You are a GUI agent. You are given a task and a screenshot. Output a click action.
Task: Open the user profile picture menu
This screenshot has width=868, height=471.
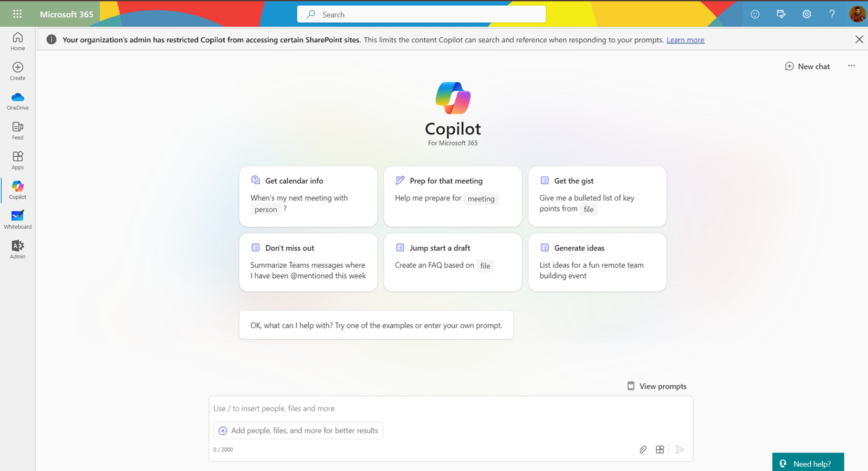[857, 14]
